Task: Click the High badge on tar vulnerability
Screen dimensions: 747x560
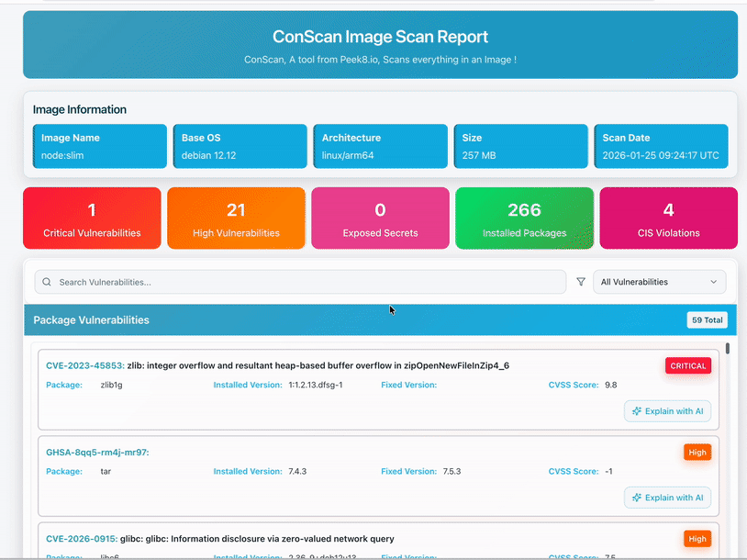Action: pos(697,453)
